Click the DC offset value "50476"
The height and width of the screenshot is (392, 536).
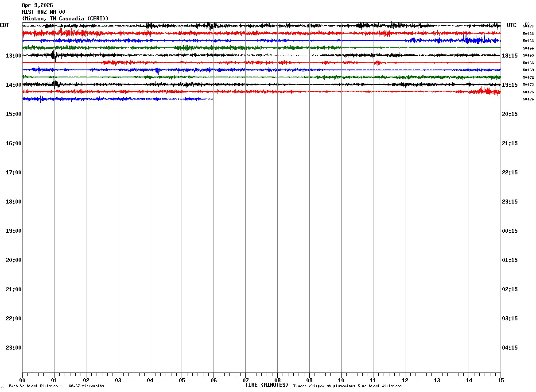point(528,99)
